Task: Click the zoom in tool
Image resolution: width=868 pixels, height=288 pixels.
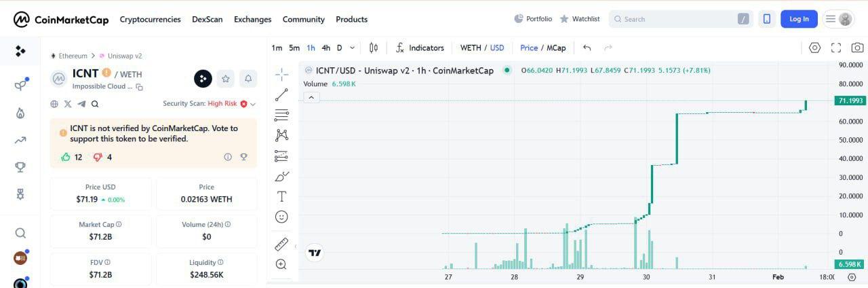Action: tap(281, 264)
